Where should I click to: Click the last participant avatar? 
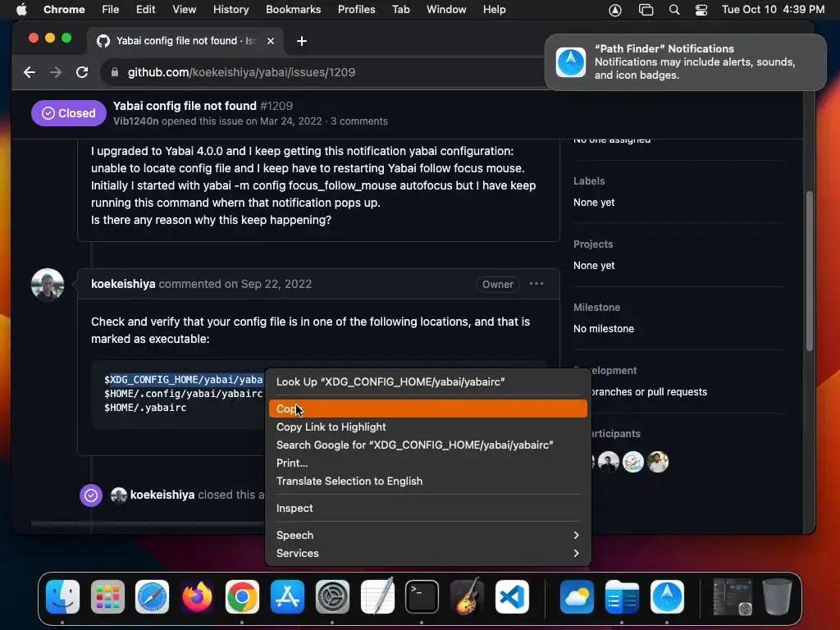tap(658, 462)
